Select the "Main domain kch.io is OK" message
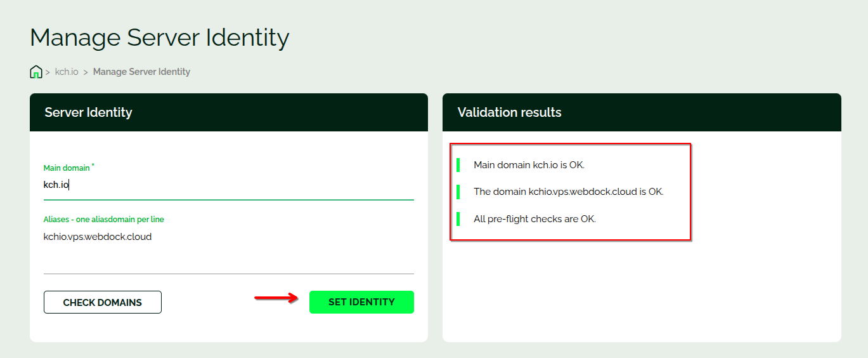 click(x=529, y=165)
